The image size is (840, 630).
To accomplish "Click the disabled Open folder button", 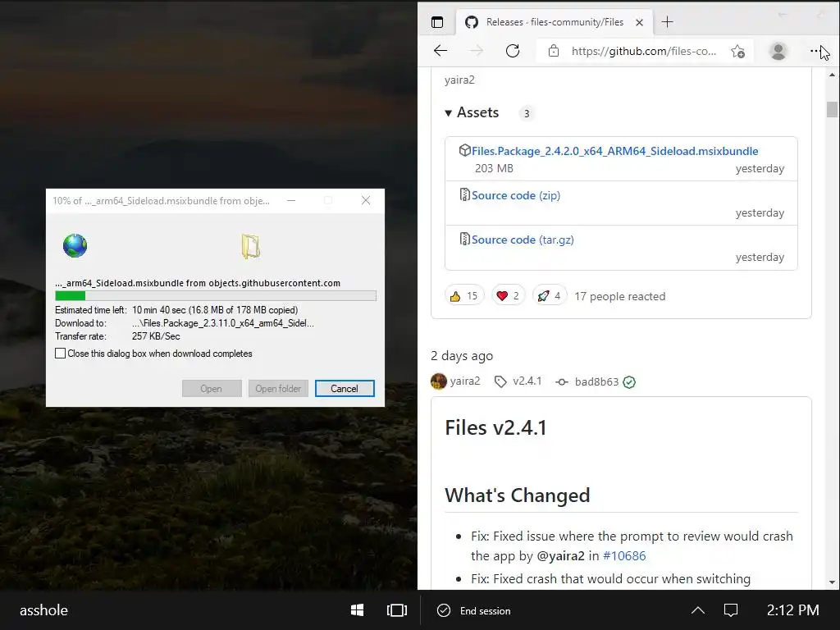I will tap(278, 388).
